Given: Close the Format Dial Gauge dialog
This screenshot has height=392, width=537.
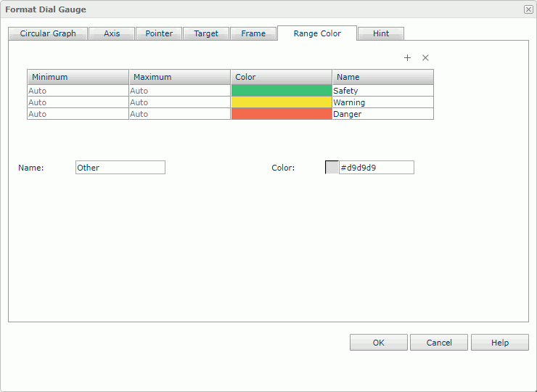Looking at the screenshot, I should point(528,9).
